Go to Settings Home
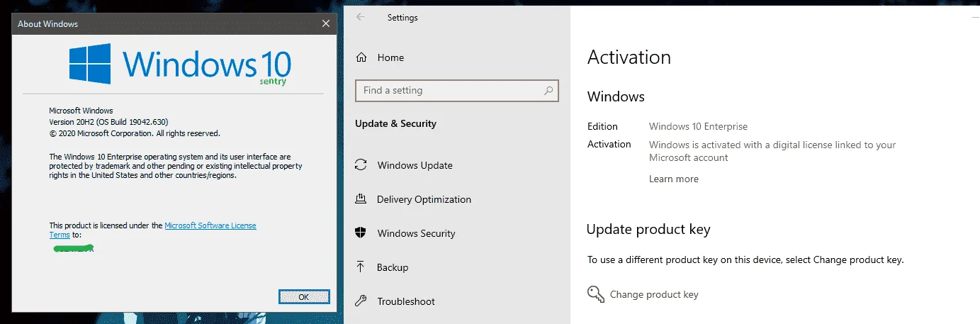The image size is (980, 324). [x=390, y=57]
